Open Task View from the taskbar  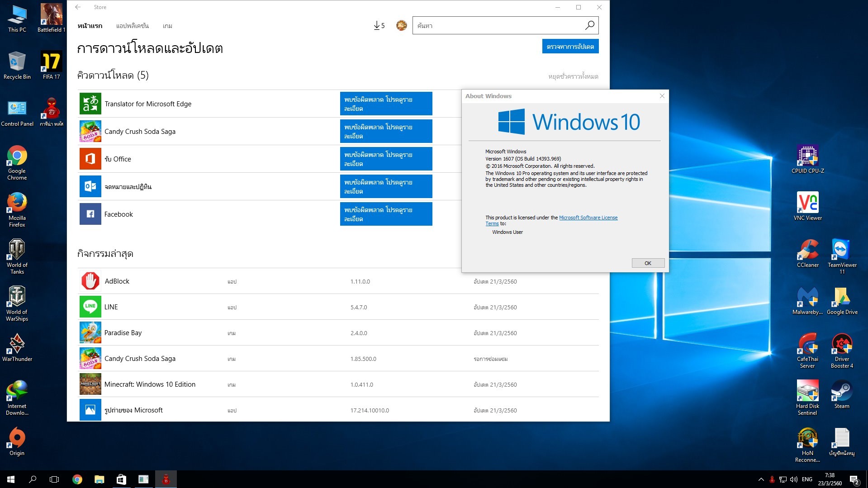54,479
